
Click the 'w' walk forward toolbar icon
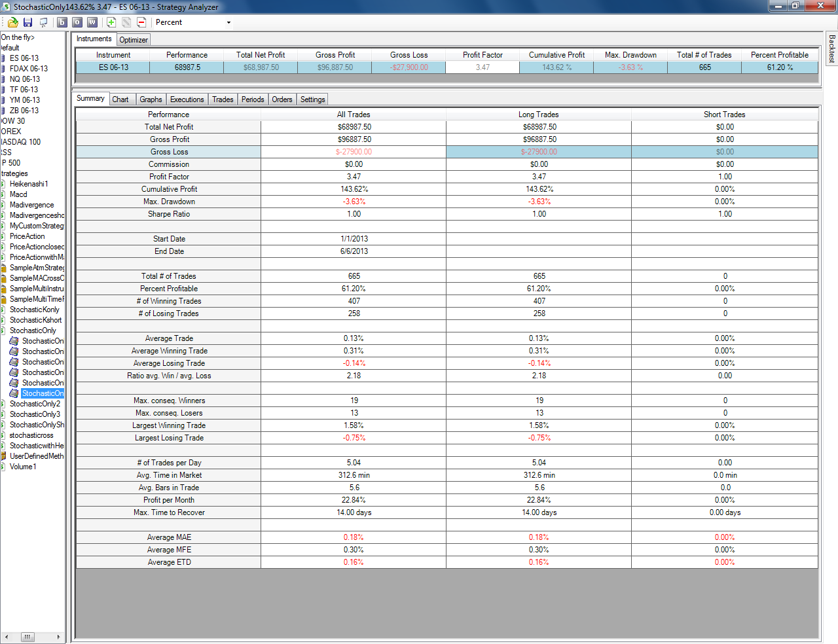pos(92,22)
